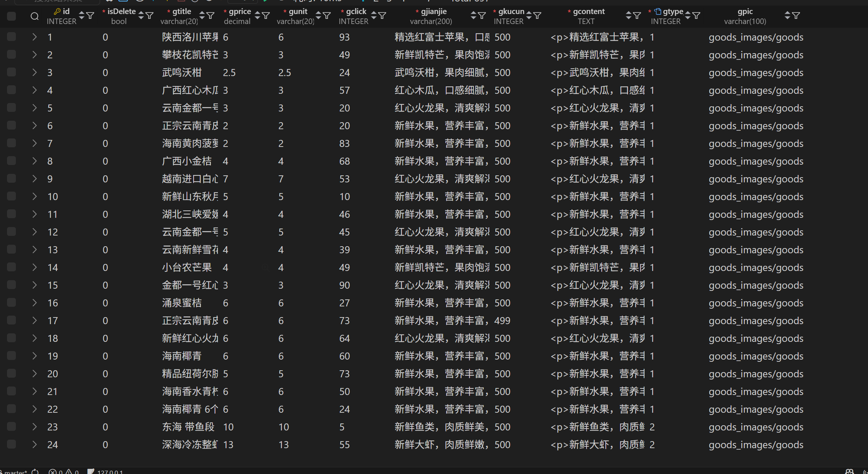Click the search magnifier icon in header row
The width and height of the screenshot is (868, 474).
tap(34, 16)
